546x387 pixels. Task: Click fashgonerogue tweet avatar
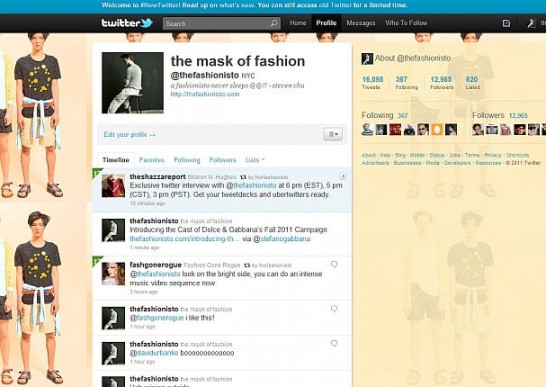click(x=113, y=274)
